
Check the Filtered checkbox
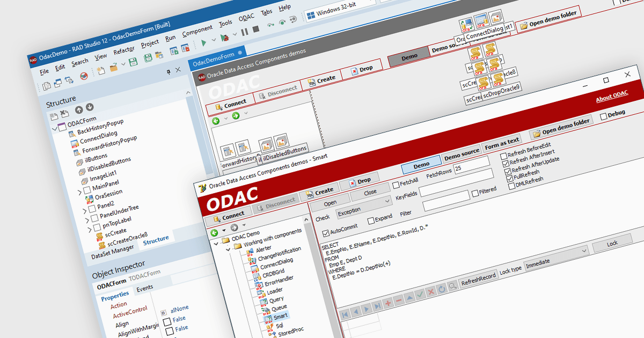(x=475, y=193)
